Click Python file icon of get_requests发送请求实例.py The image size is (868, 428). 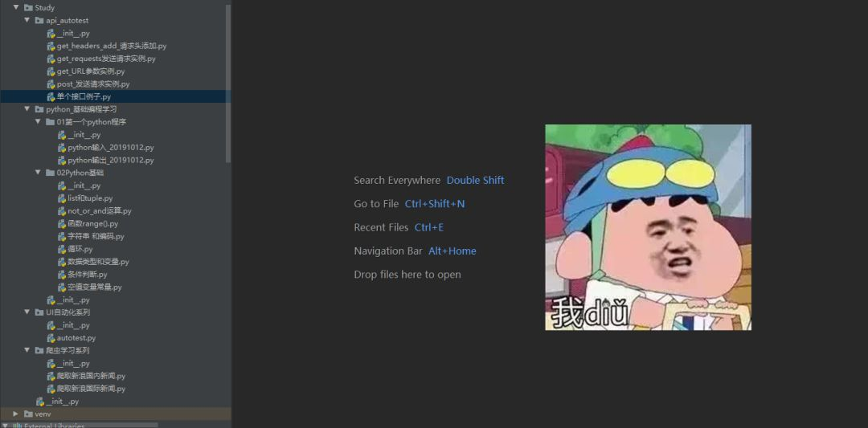click(x=51, y=59)
